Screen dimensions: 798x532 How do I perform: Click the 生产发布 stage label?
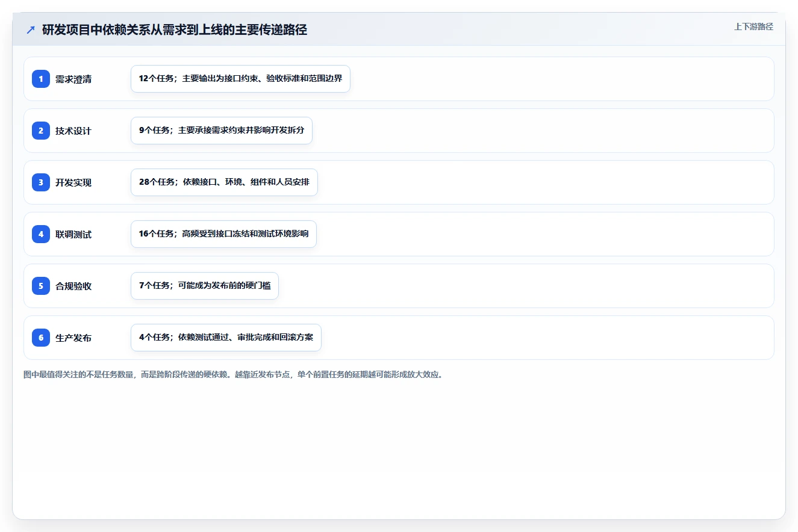[73, 338]
